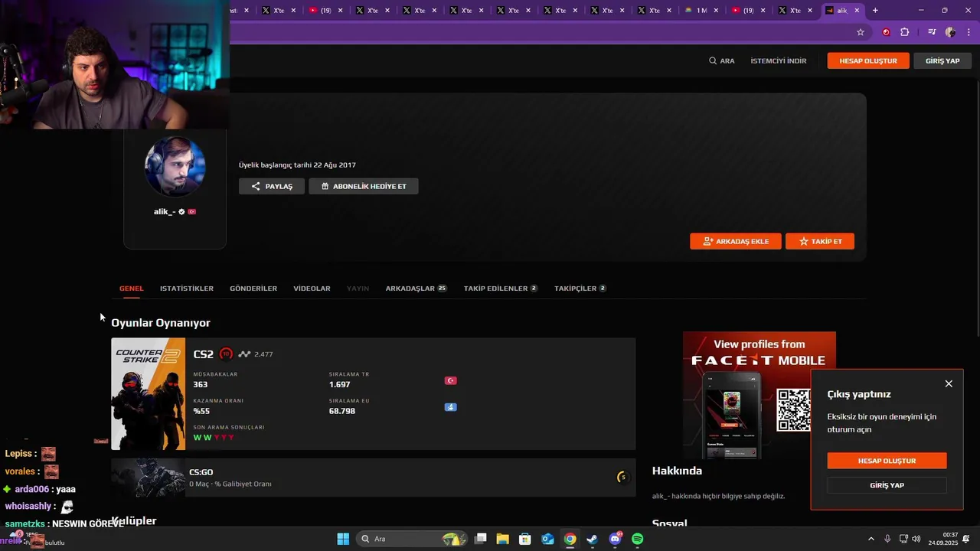Click the TAKİP ET button
Screen dimensions: 980x551
pos(820,241)
